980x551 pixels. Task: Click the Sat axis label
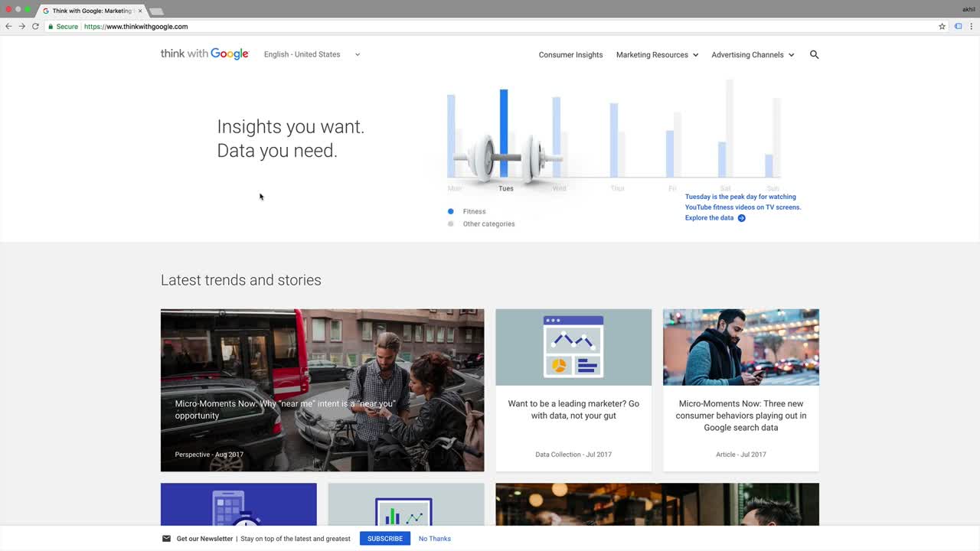(x=725, y=188)
